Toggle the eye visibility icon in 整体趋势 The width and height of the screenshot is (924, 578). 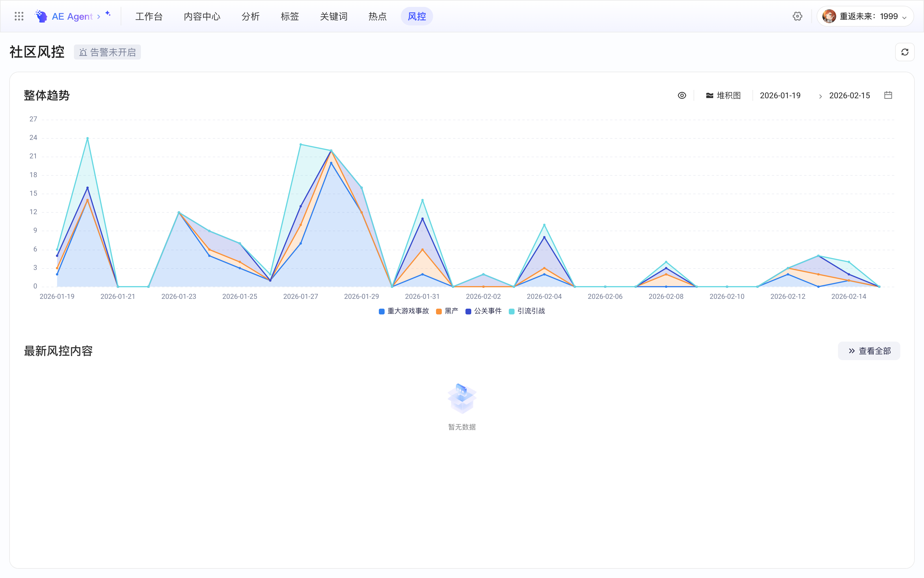[x=682, y=95]
